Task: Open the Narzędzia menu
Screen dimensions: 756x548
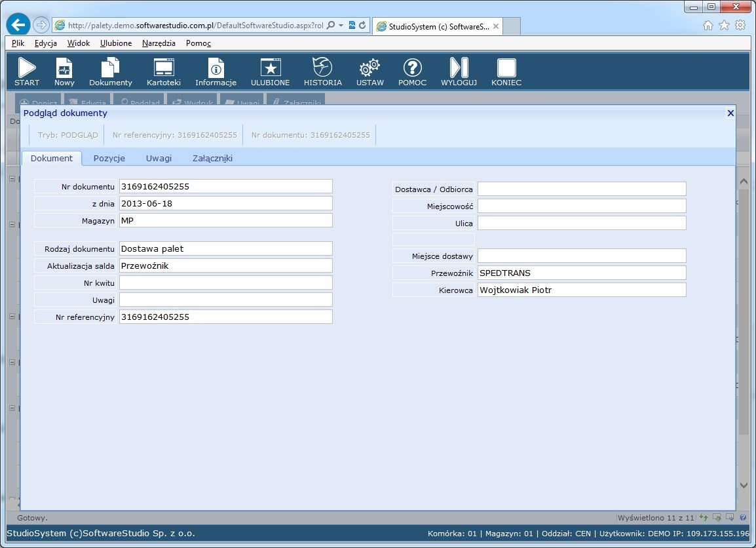Action: tap(158, 43)
